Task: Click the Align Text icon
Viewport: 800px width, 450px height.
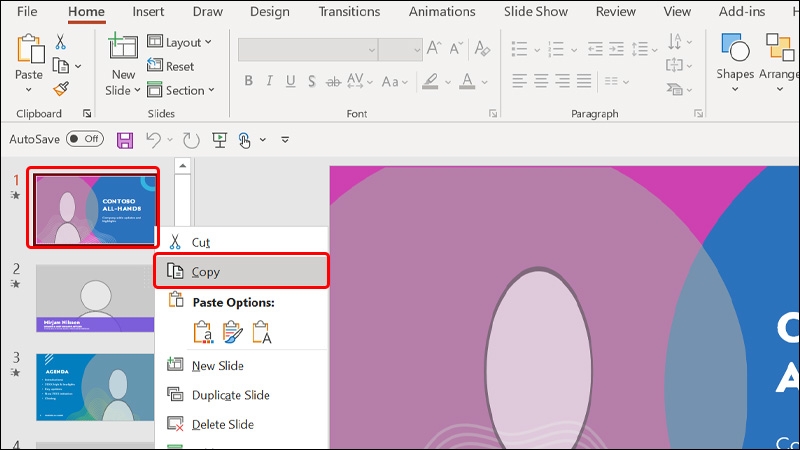Action: click(x=674, y=65)
